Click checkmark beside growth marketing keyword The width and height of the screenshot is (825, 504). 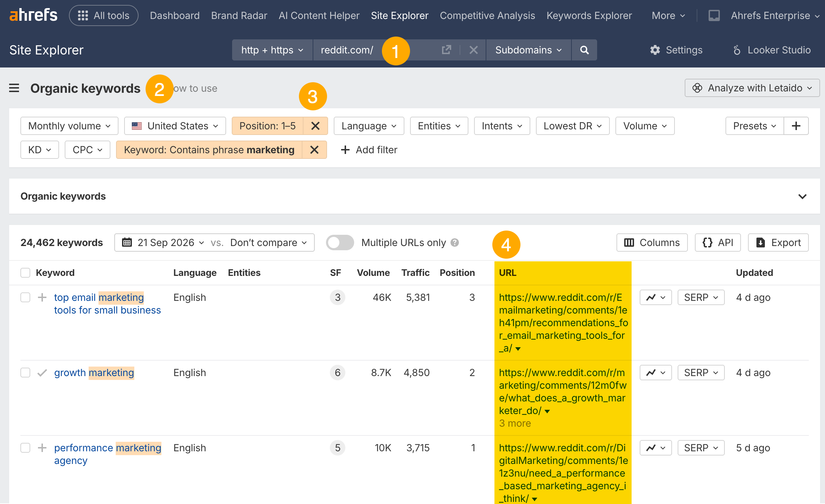(42, 373)
